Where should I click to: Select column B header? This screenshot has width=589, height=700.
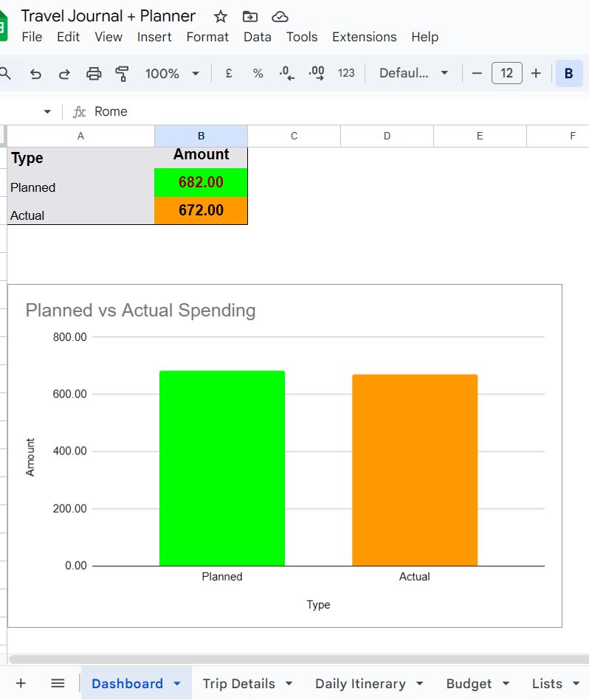tap(201, 136)
